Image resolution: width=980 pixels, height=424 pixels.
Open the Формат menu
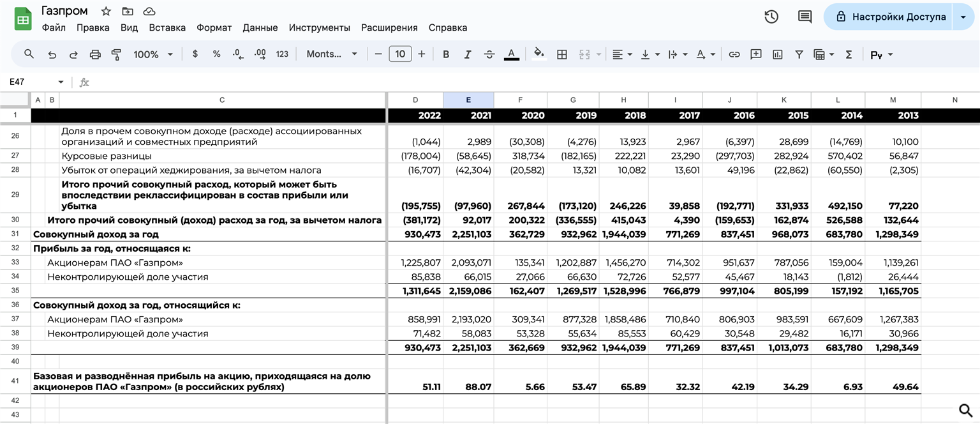[214, 28]
